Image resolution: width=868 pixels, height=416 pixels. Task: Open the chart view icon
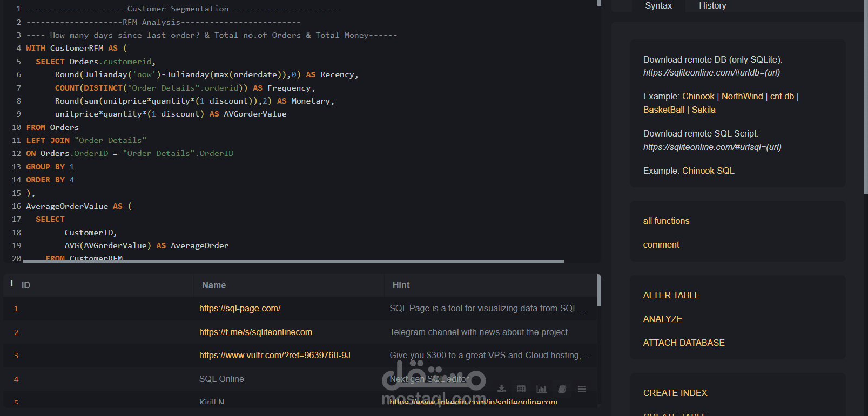pos(541,388)
